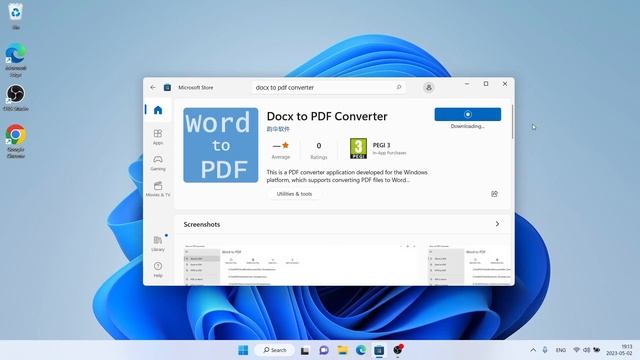Image resolution: width=640 pixels, height=360 pixels.
Task: Open the Home tab in sidebar
Action: tap(158, 110)
